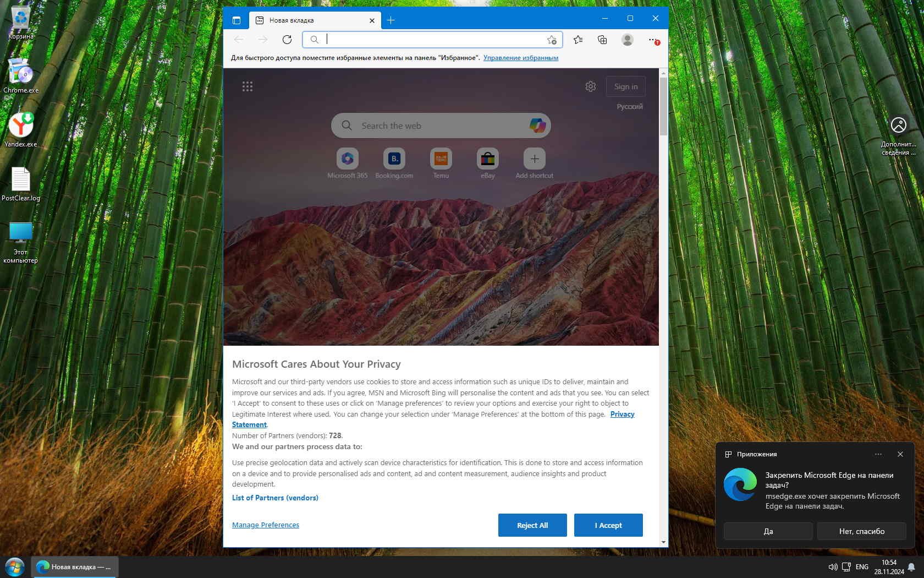Screen dimensions: 924x578
Task: Open Copilot icon in search box
Action: pos(537,126)
